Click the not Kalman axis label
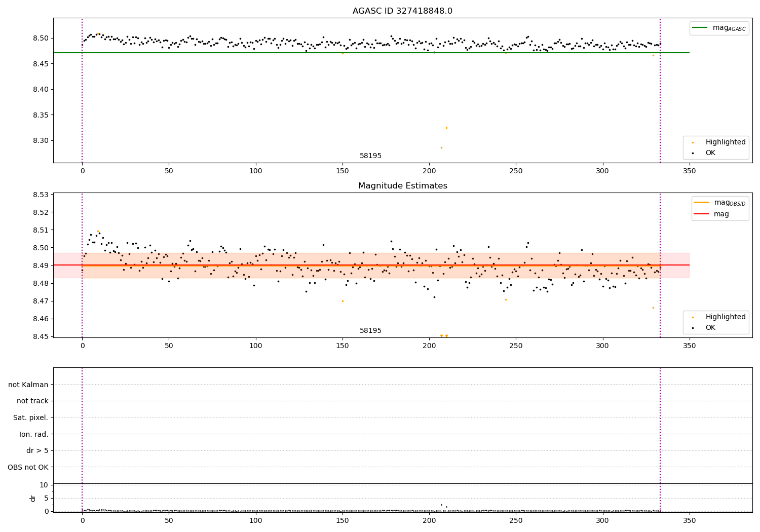This screenshot has width=760, height=532. coord(28,385)
